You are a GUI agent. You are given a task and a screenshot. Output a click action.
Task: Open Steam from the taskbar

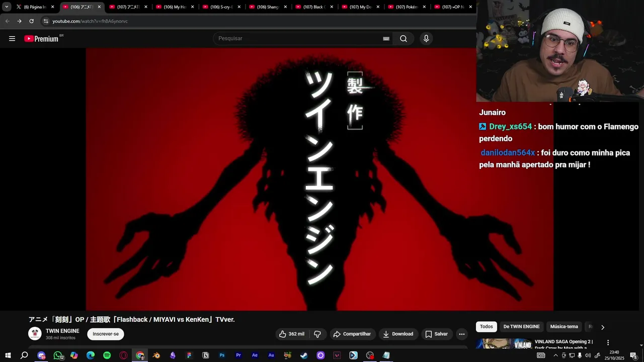(304, 355)
